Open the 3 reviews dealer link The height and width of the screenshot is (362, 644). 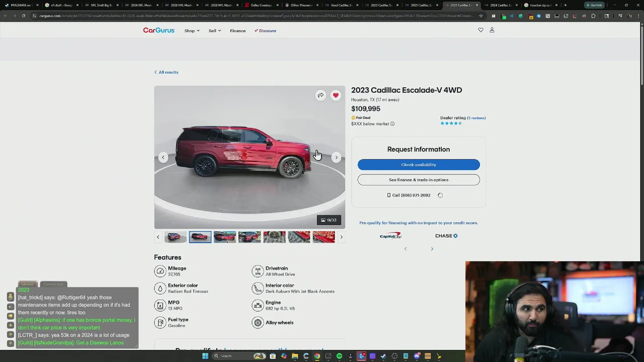pos(476,118)
